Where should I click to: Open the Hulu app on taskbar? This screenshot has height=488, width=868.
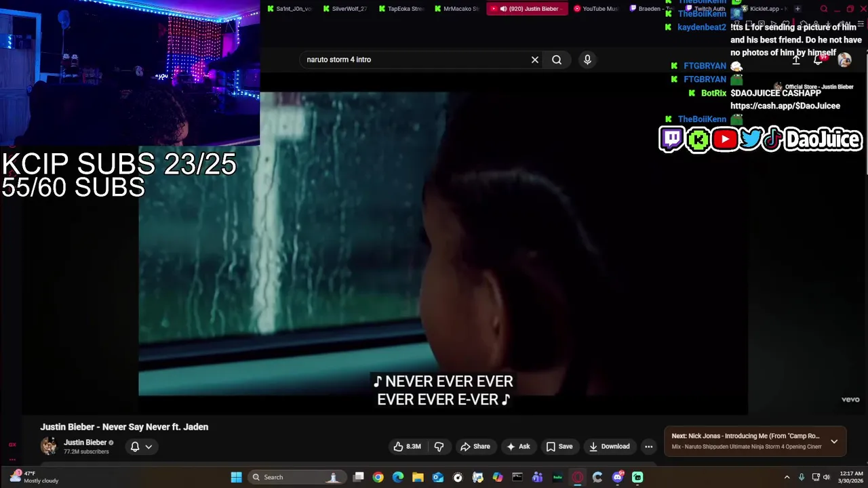[x=557, y=477]
